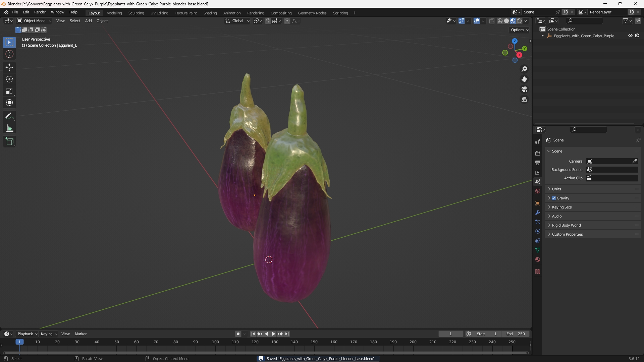Hide Eggplants_with_Green_Calyx_Purple in viewport
This screenshot has width=644, height=362.
pyautogui.click(x=630, y=36)
